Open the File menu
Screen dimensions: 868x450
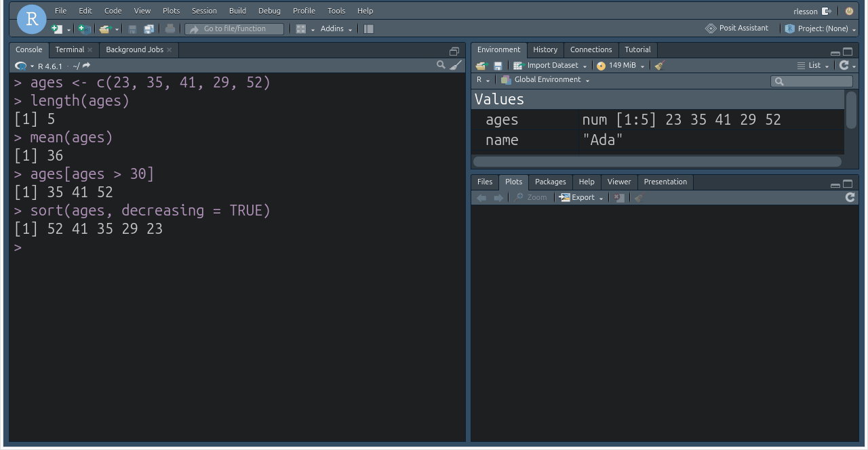61,11
